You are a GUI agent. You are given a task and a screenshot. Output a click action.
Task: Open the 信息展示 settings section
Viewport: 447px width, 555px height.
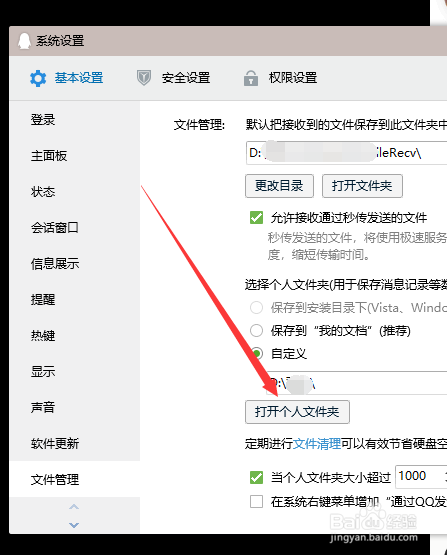[x=55, y=264]
